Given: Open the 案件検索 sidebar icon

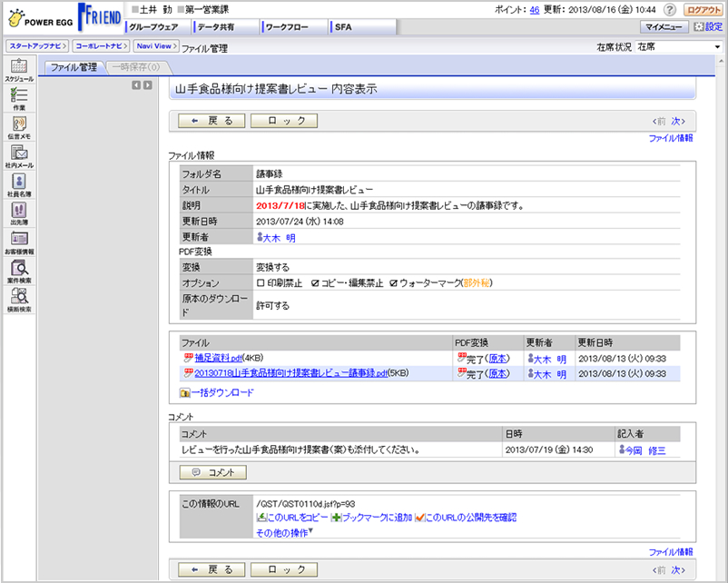Looking at the screenshot, I should click(19, 272).
